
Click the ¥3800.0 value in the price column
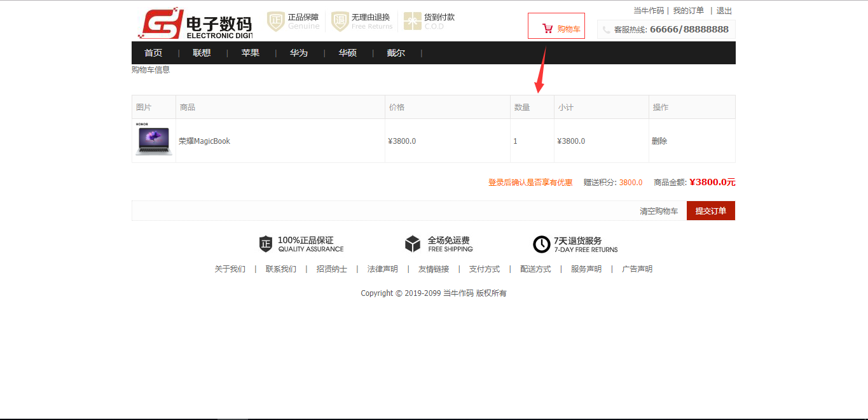coord(402,141)
